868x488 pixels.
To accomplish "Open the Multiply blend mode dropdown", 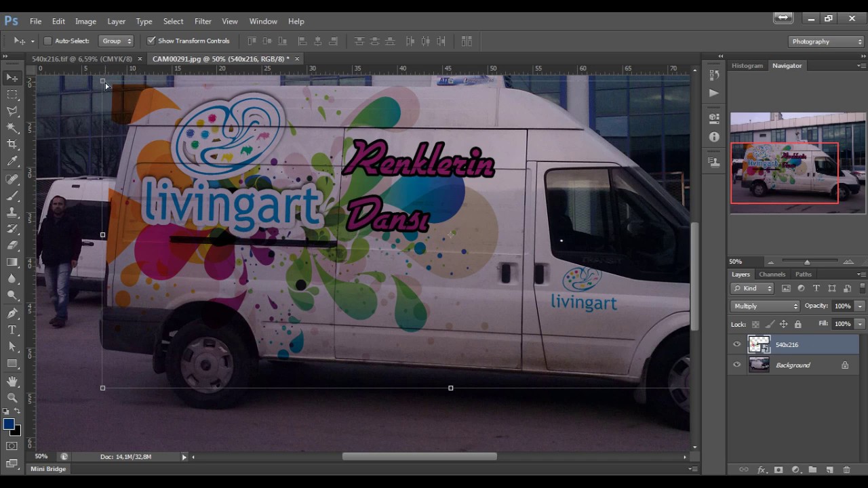I will [x=766, y=306].
